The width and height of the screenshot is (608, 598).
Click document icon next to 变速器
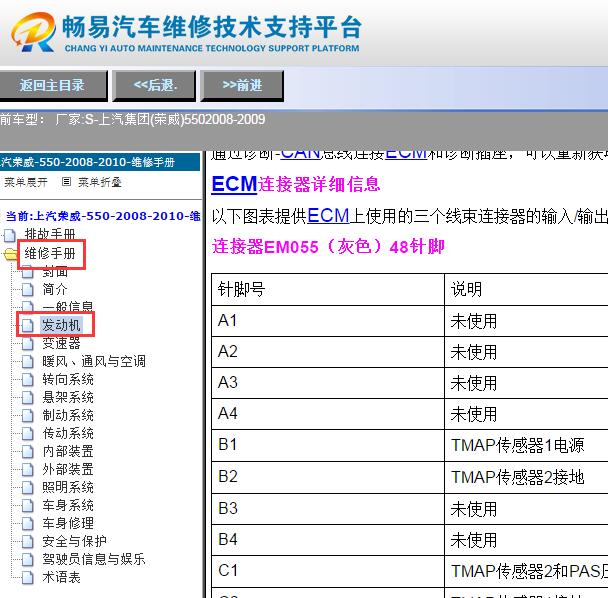(x=27, y=343)
